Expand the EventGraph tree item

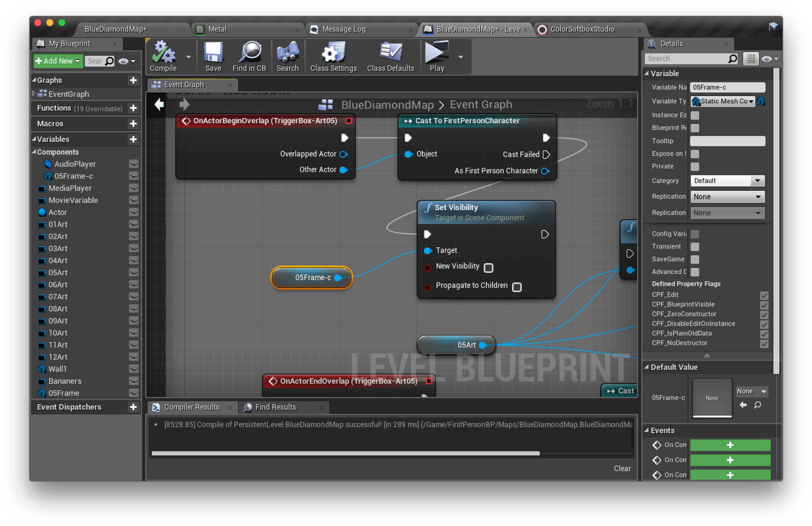[33, 93]
